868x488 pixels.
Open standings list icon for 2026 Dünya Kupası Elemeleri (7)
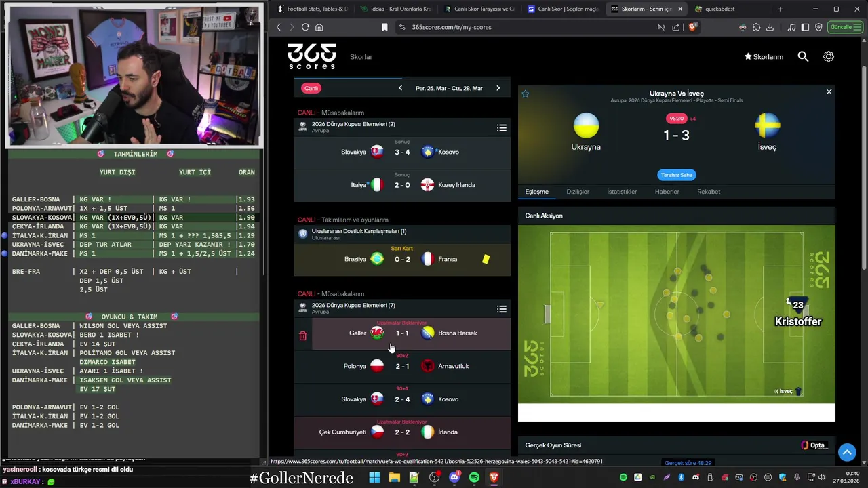click(x=502, y=309)
